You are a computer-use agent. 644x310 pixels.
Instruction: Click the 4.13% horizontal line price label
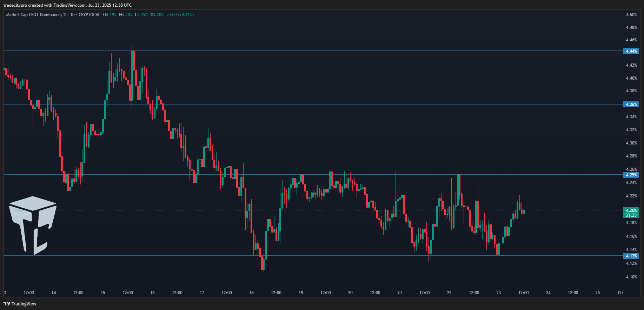point(631,256)
